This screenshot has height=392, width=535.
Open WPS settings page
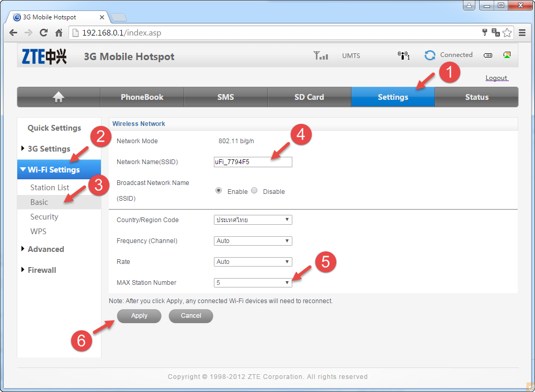pyautogui.click(x=38, y=232)
